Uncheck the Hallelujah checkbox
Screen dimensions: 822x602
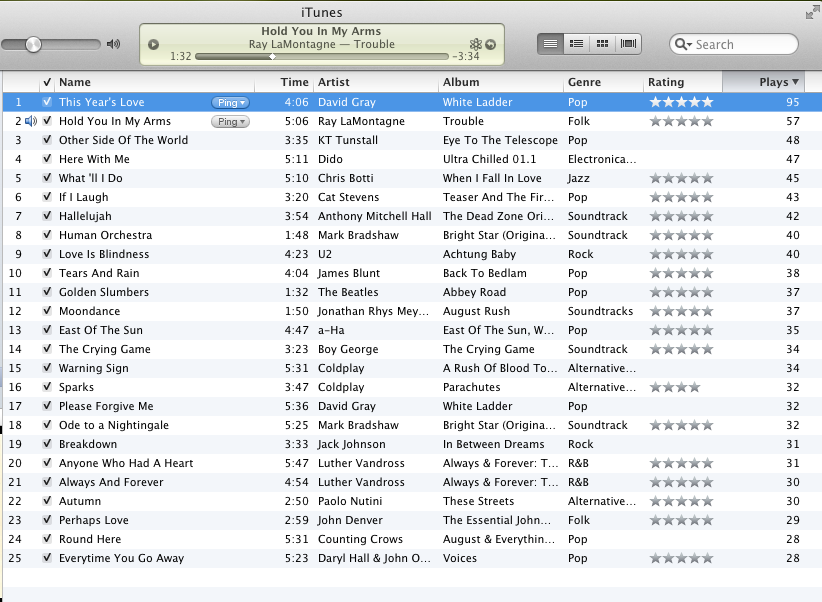47,216
